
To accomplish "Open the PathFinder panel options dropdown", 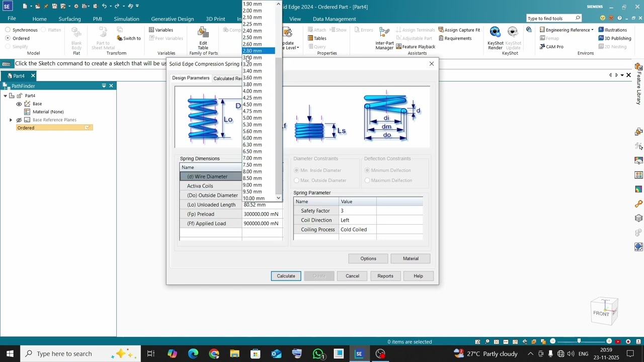I will [104, 86].
